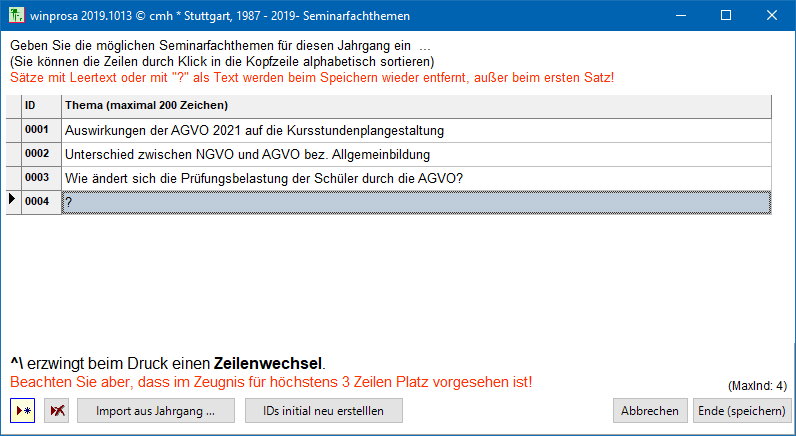
Task: Click Abbrechen to cancel
Action: pyautogui.click(x=650, y=411)
